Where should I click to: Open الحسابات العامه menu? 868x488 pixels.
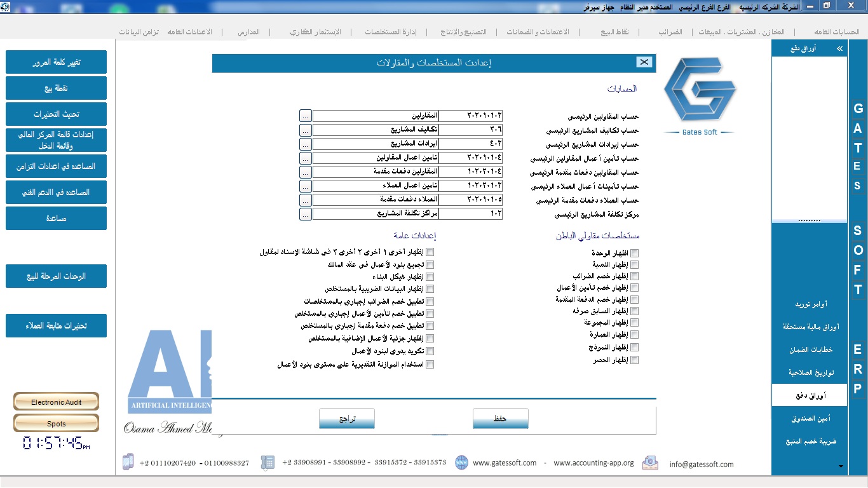(836, 32)
